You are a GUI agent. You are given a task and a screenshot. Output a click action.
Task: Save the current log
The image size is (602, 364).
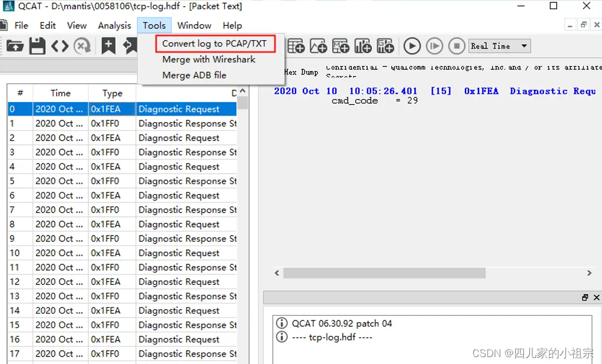[37, 46]
